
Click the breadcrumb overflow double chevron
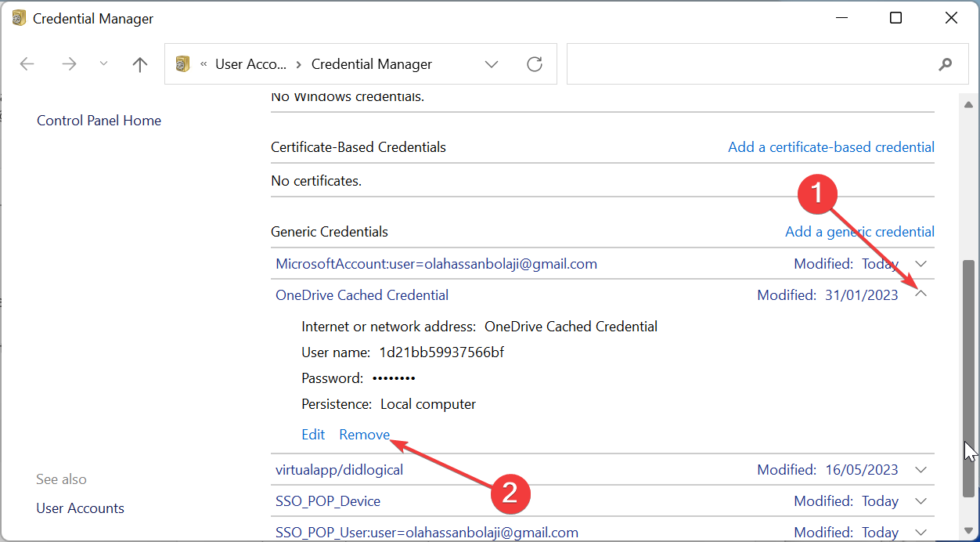(x=204, y=64)
